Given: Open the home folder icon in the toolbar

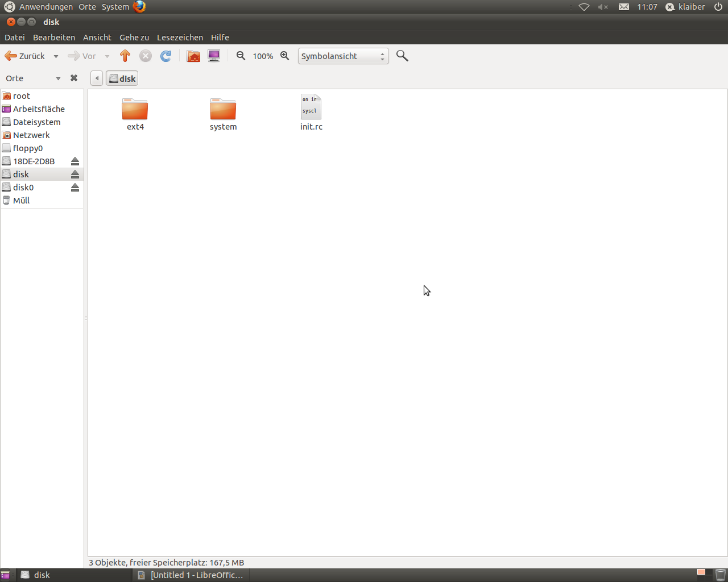Looking at the screenshot, I should (193, 56).
